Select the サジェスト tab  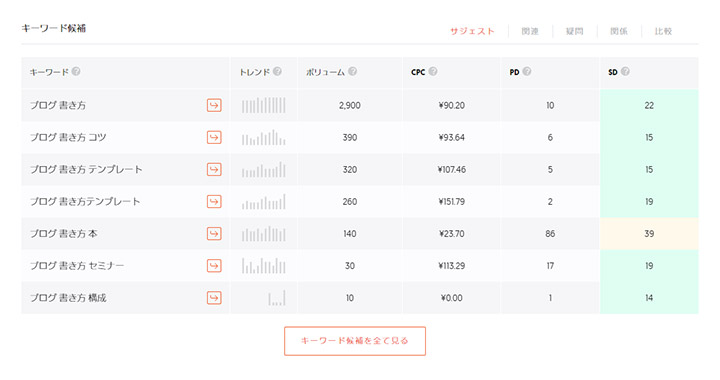(x=472, y=31)
